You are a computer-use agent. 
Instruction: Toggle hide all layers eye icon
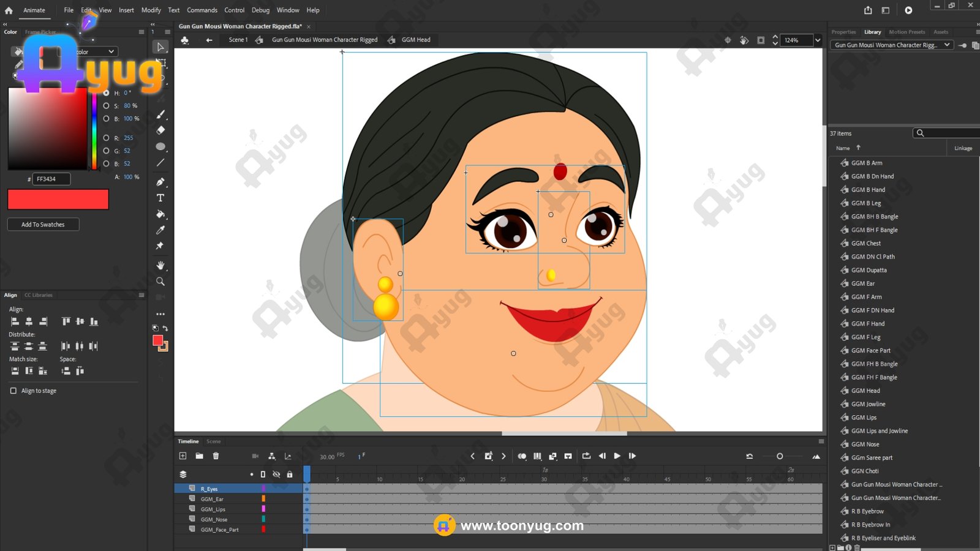click(276, 474)
